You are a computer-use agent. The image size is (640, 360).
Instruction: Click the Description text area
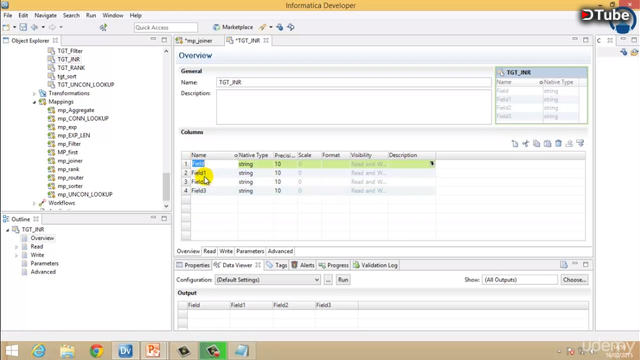point(354,107)
